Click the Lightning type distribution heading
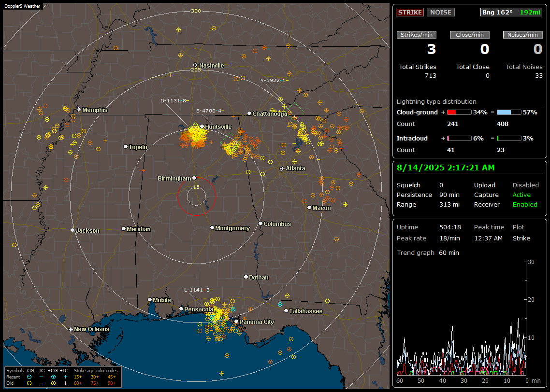Image resolution: width=550 pixels, height=392 pixels. (436, 102)
